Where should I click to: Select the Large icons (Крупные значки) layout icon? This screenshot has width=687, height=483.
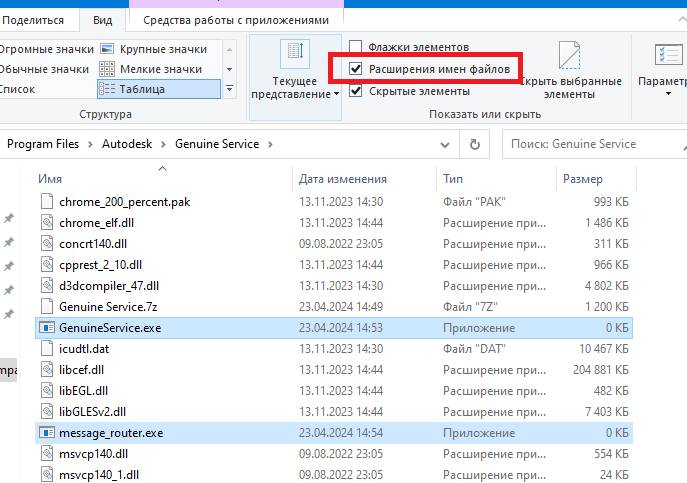point(107,49)
